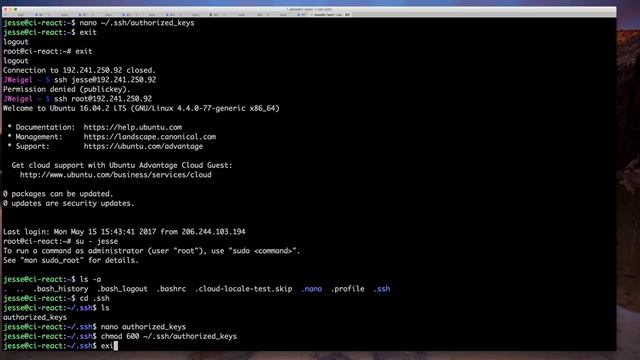This screenshot has width=640, height=360.
Task: Click '0 packages can be updated.' text
Action: tap(58, 194)
